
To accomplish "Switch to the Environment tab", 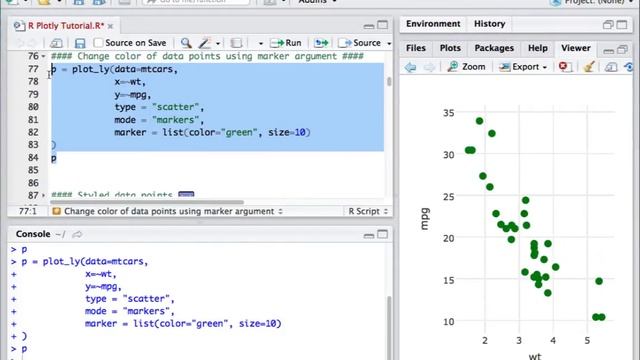I will point(433,24).
